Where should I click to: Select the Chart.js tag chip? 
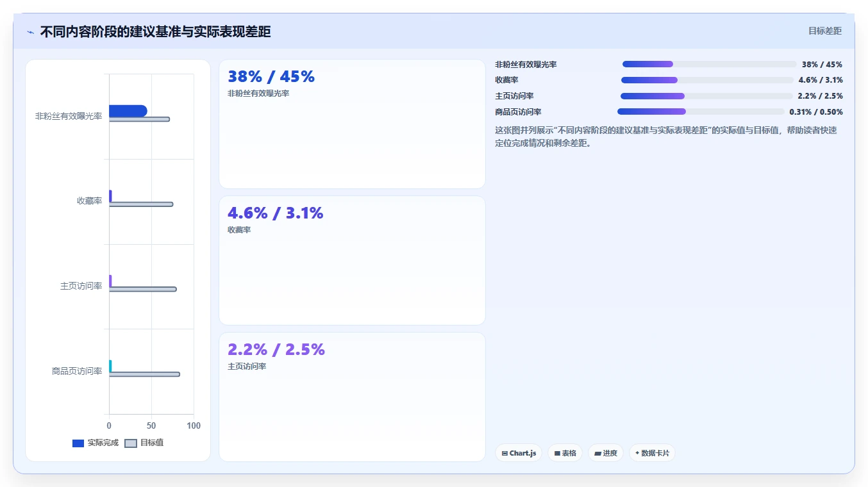coord(519,453)
